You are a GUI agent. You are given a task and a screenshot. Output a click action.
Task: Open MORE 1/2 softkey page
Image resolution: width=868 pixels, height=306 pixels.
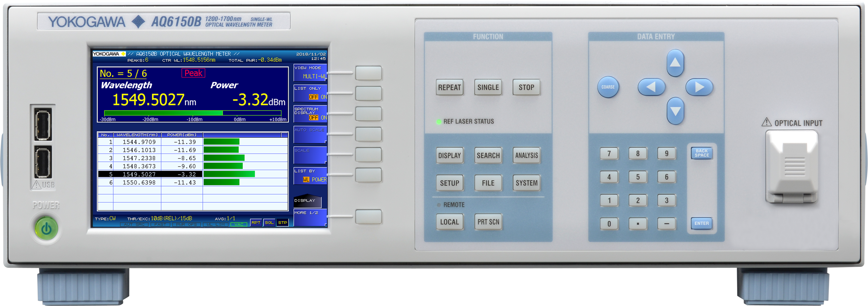pyautogui.click(x=368, y=217)
